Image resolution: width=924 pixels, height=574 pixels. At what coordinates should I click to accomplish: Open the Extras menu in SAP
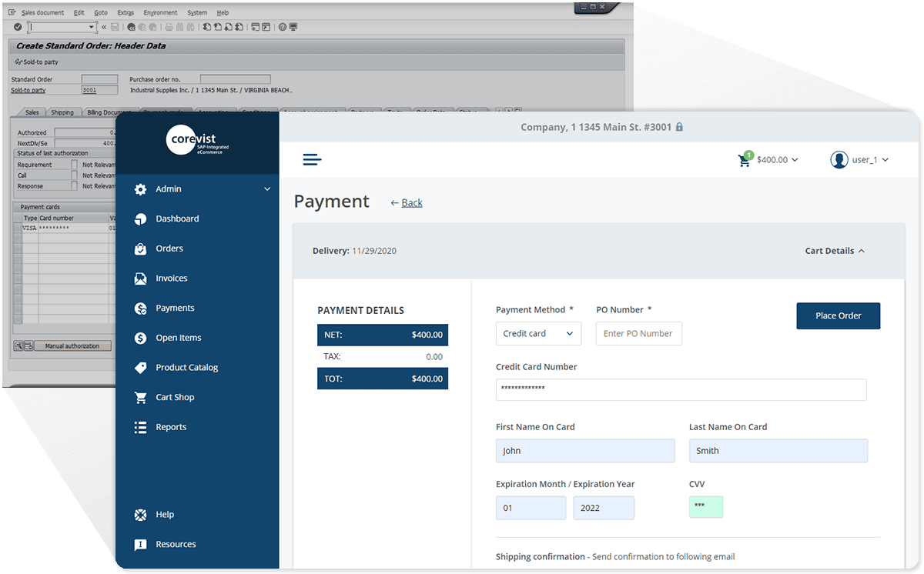click(x=126, y=13)
